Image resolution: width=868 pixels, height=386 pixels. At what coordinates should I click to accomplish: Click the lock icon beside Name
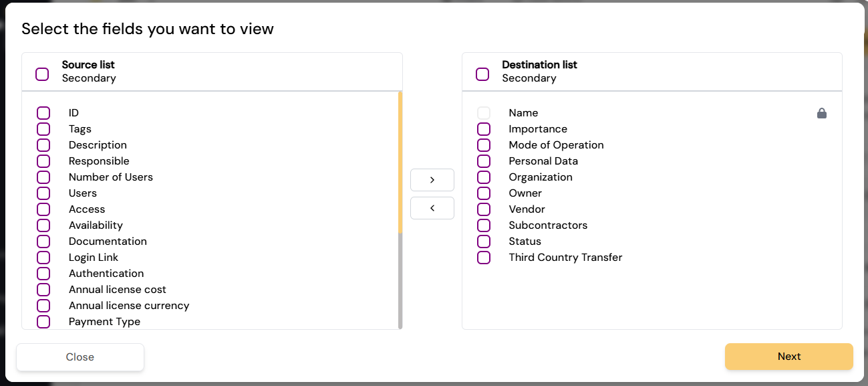[822, 113]
